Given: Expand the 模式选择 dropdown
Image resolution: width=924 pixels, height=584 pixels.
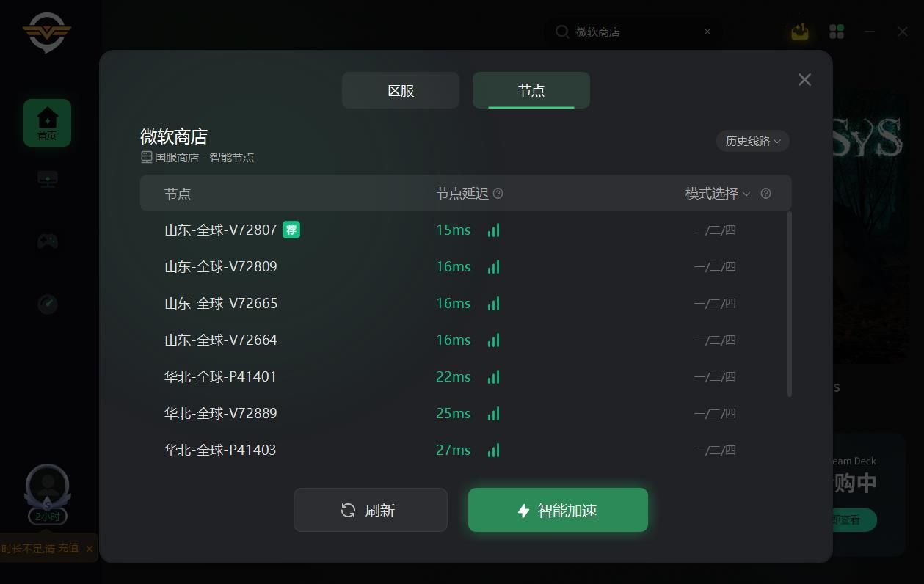Looking at the screenshot, I should (718, 194).
